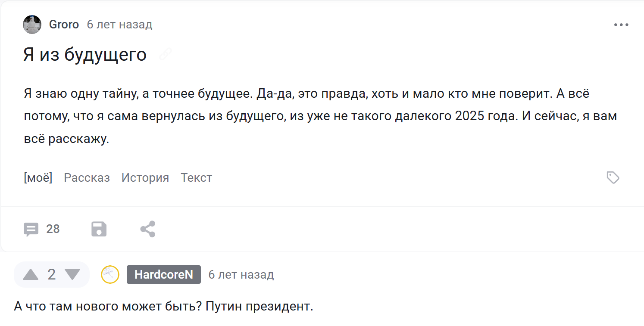Select the "История" tag
This screenshot has width=644, height=326.
coord(145,177)
